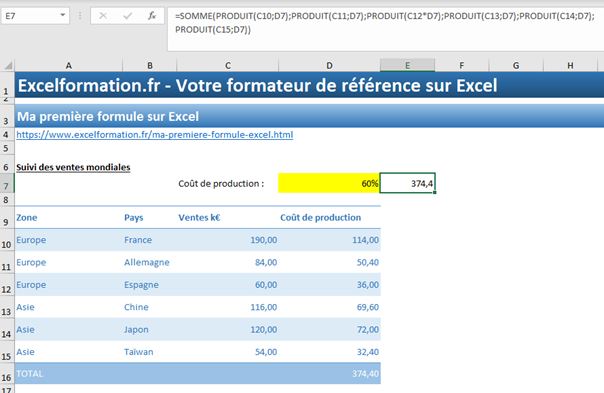
Task: Select the 'Taïwan' cell
Action: (149, 352)
